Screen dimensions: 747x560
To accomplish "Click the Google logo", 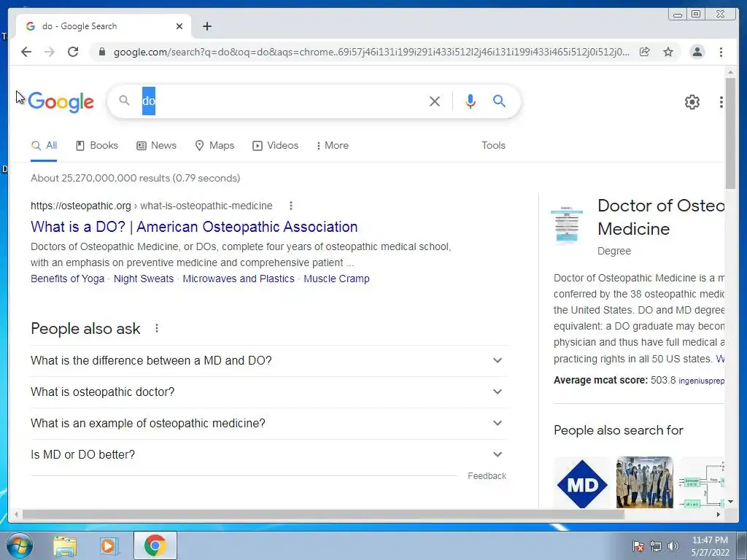I will tap(61, 101).
